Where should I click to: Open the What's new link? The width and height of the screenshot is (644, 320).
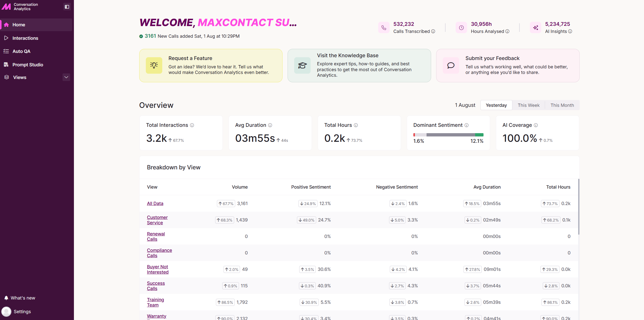click(23, 298)
